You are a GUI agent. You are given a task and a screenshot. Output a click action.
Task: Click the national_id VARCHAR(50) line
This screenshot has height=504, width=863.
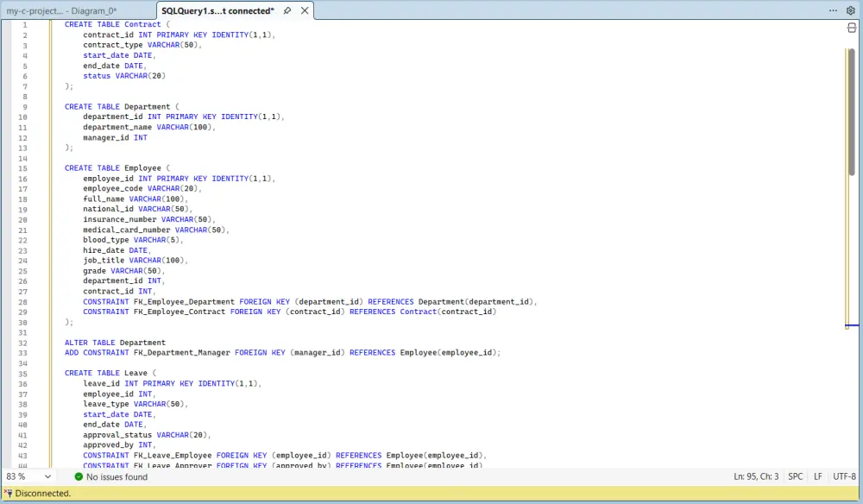point(137,209)
